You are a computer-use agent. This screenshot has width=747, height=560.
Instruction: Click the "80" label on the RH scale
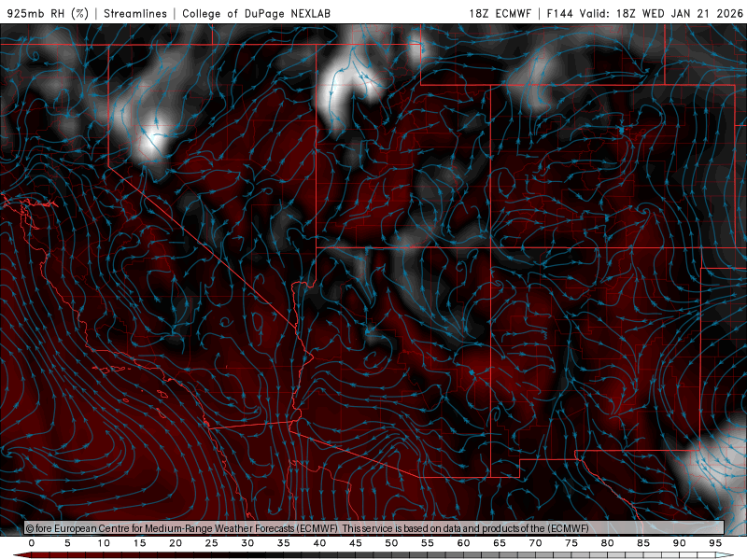coord(608,543)
